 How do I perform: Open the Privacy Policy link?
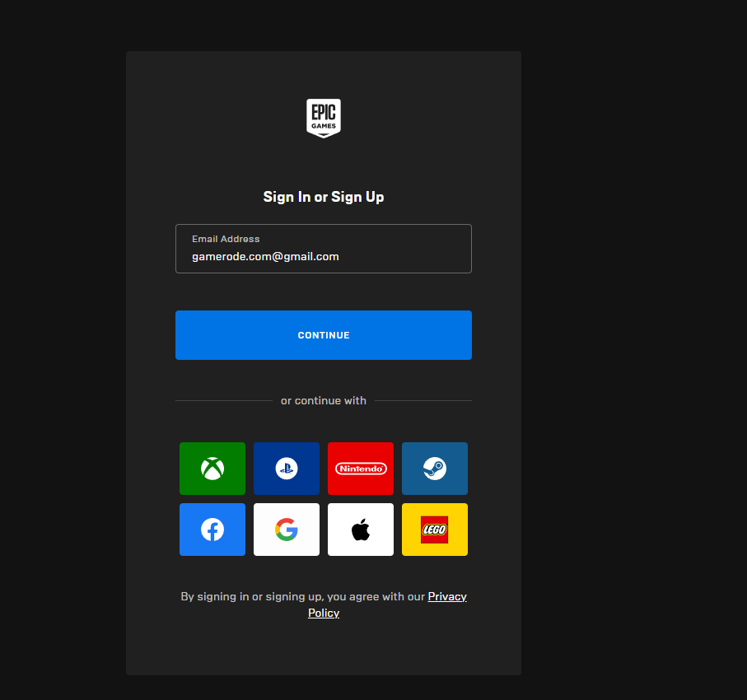447,596
